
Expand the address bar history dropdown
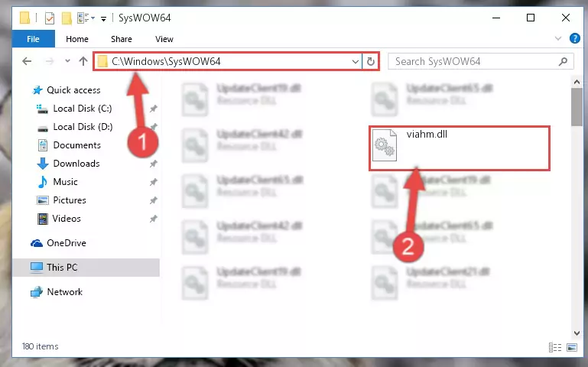pos(355,61)
